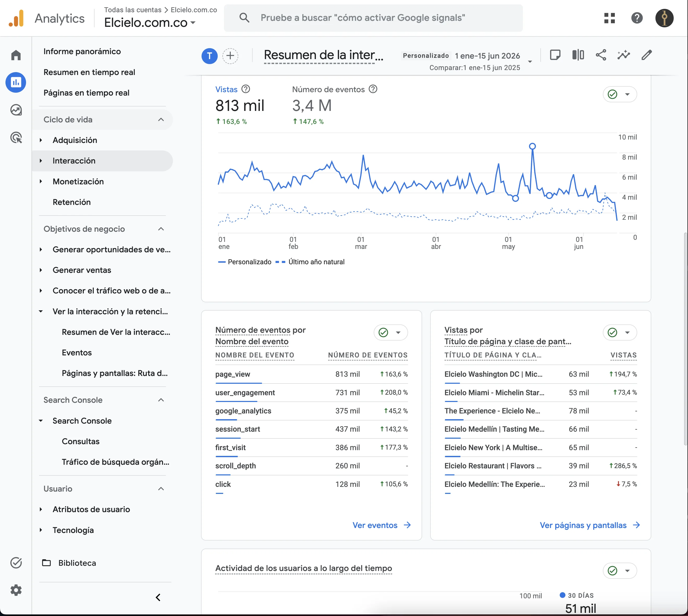
Task: Expand the Monetización item
Action: (x=41, y=181)
